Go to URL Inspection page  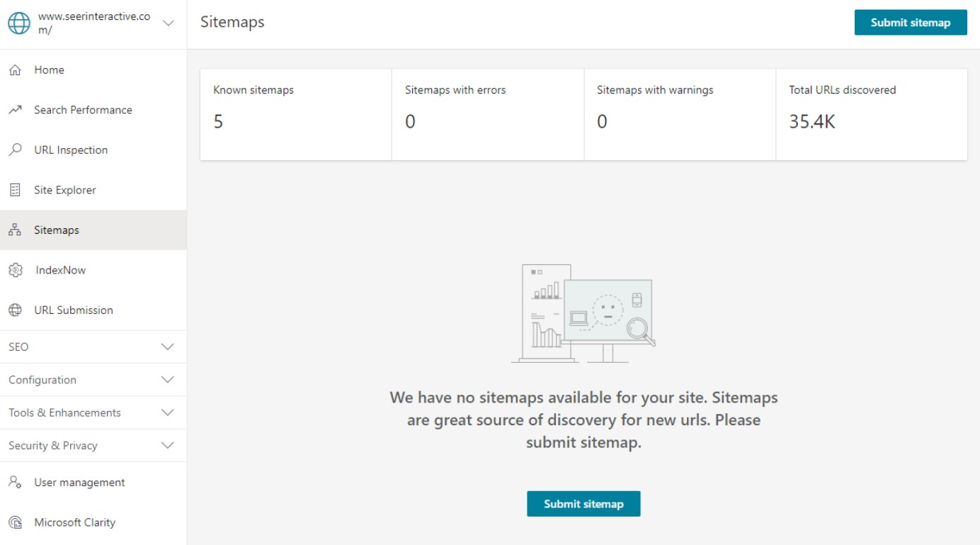pos(71,150)
